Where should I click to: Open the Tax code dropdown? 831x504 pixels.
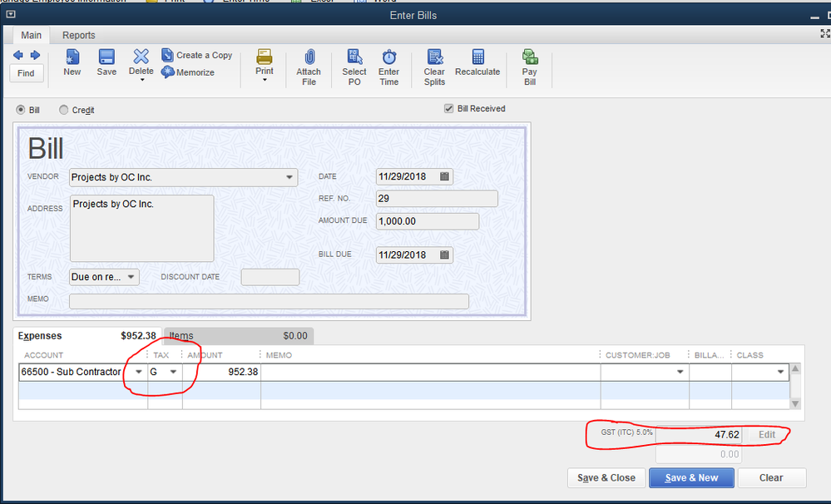tap(173, 372)
